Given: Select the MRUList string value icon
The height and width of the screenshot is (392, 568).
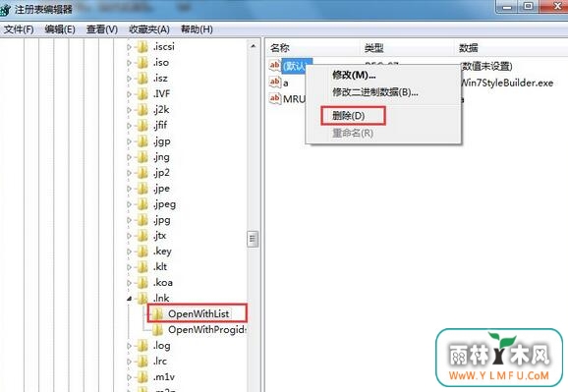Looking at the screenshot, I should pyautogui.click(x=274, y=98).
